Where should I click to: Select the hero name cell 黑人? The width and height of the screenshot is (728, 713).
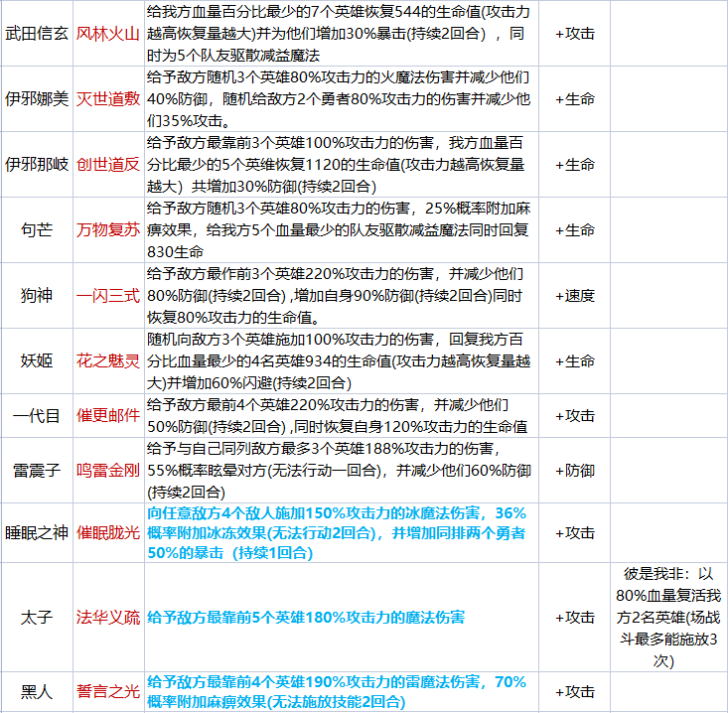tap(37, 691)
